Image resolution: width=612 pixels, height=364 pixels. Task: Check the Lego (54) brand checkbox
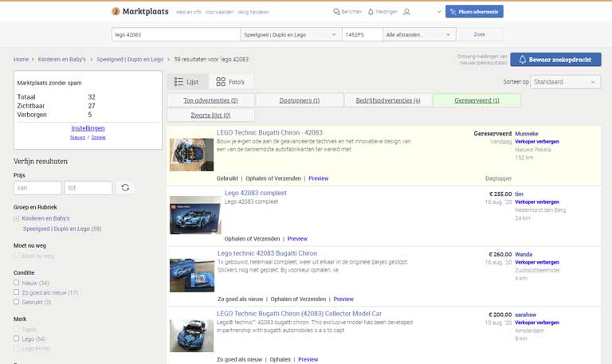point(17,339)
